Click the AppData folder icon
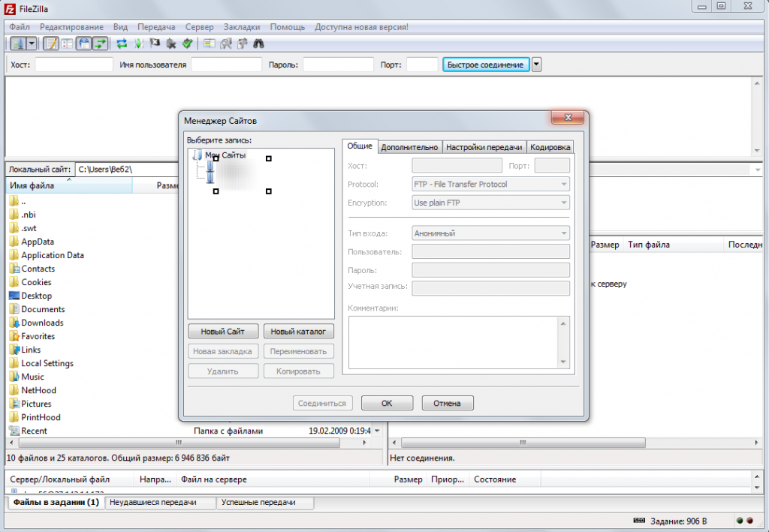769x532 pixels. (14, 242)
